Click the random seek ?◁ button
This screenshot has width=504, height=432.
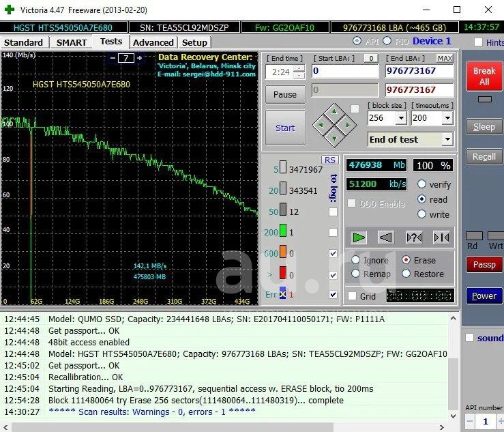[414, 237]
